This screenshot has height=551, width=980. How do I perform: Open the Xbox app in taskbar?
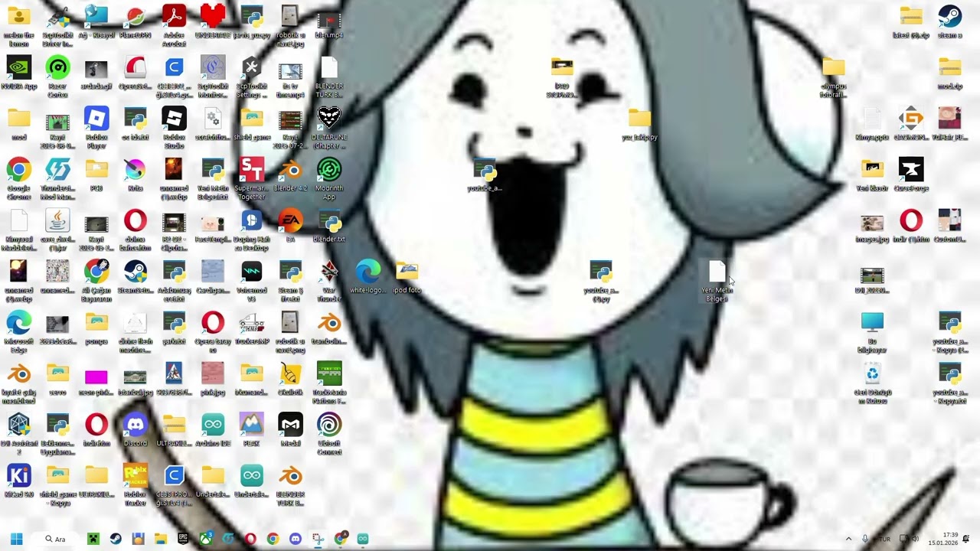pyautogui.click(x=205, y=539)
